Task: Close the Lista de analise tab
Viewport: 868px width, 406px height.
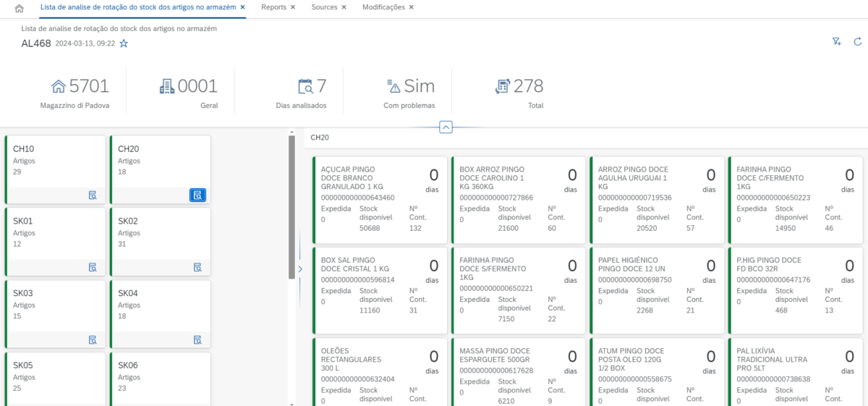Action: (242, 7)
